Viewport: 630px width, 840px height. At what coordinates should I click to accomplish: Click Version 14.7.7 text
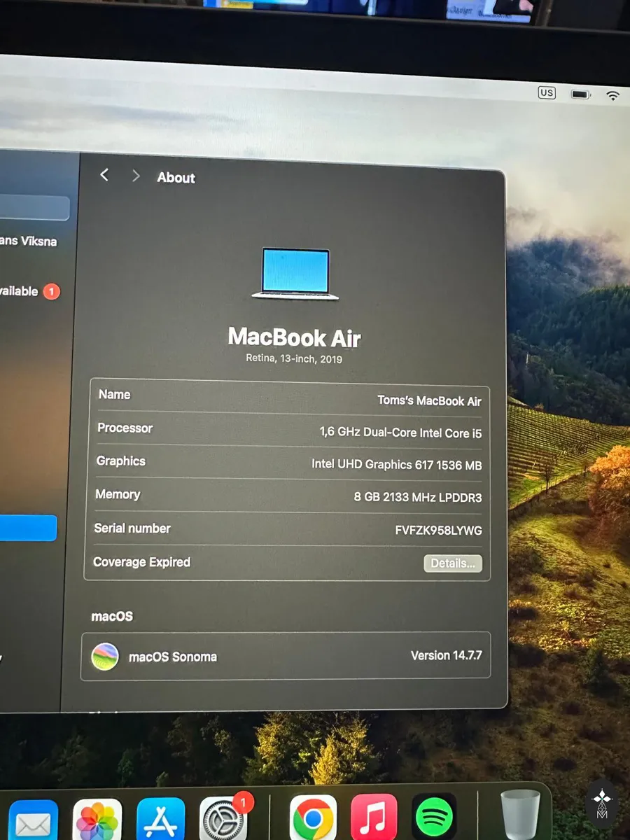tap(446, 656)
